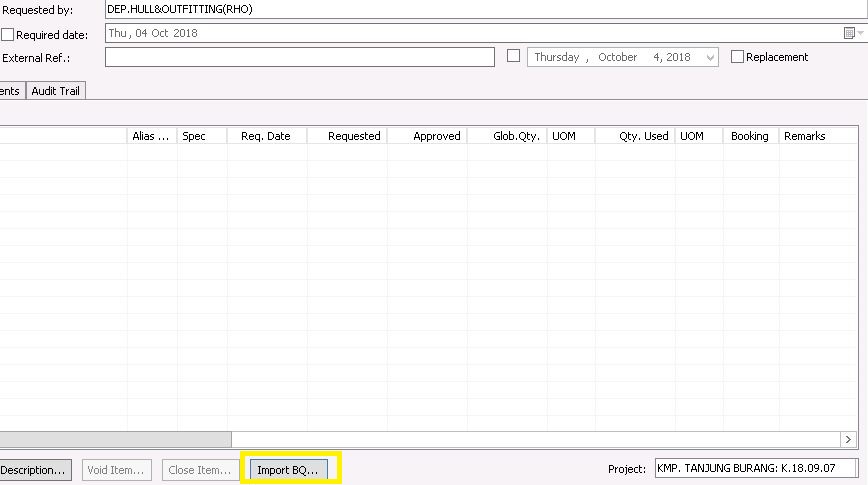Click the Project name field
The image size is (868, 485).
[x=757, y=468]
